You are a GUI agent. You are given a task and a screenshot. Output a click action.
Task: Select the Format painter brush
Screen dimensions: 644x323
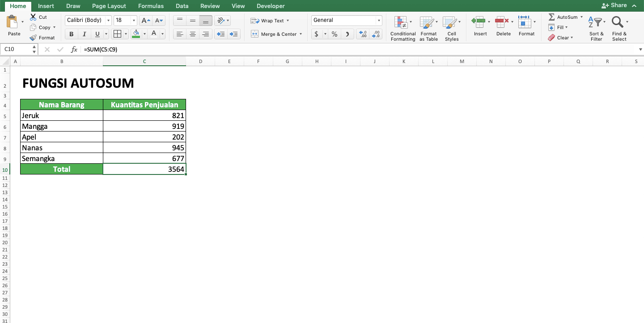click(33, 38)
